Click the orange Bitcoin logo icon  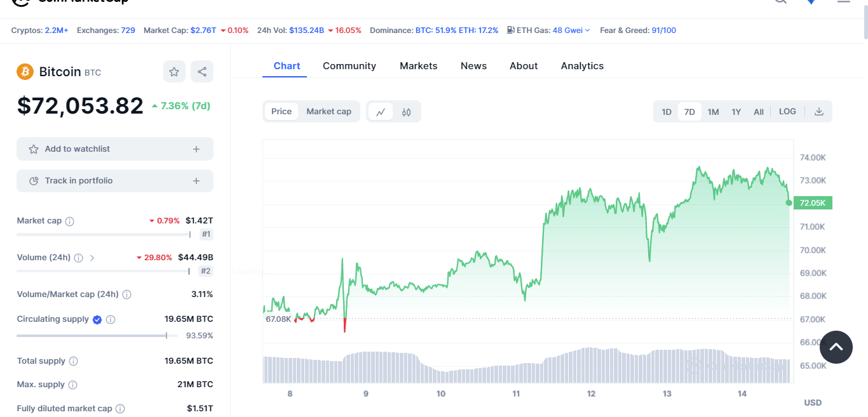point(25,72)
